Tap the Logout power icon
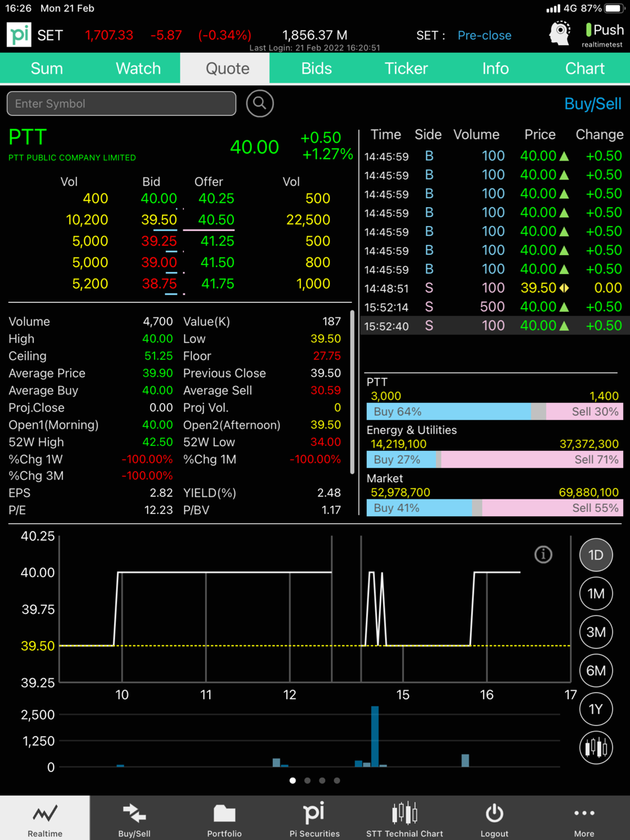The image size is (630, 840). pos(495,813)
